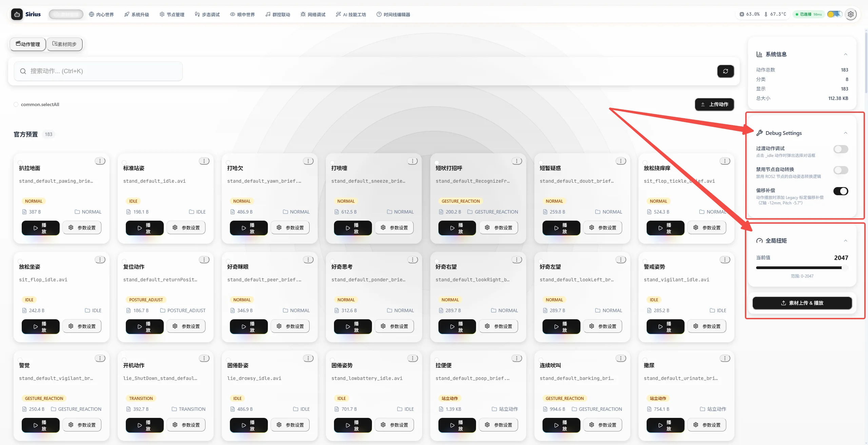Viewport: 868px width, 445px height.
Task: Toggle the 禁用节点自动转换 switch
Action: [841, 170]
